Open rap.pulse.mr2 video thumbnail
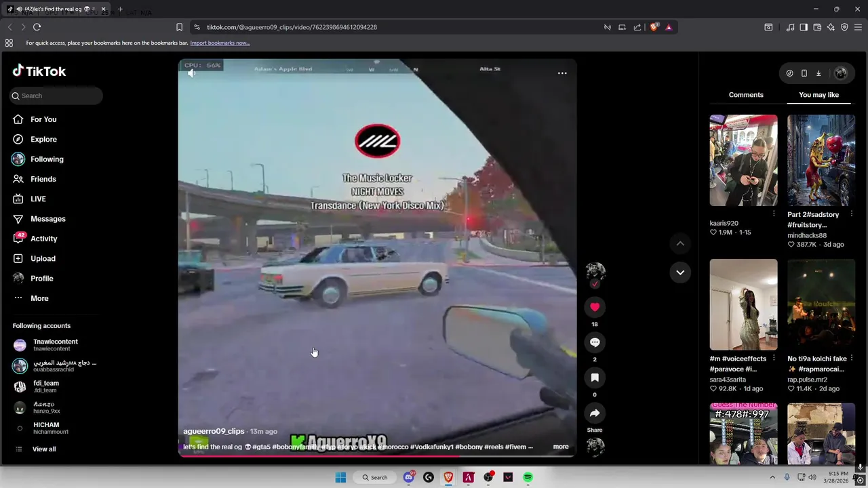This screenshot has width=868, height=488. click(821, 304)
